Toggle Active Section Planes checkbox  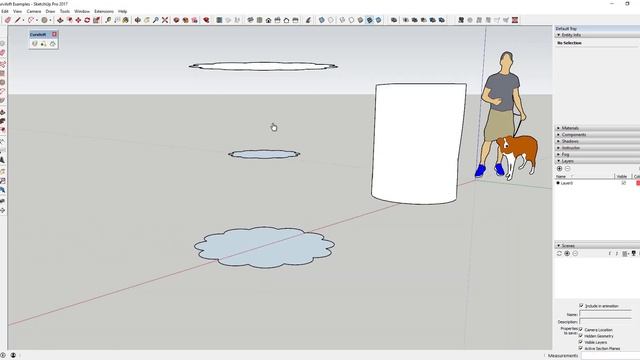(x=581, y=348)
